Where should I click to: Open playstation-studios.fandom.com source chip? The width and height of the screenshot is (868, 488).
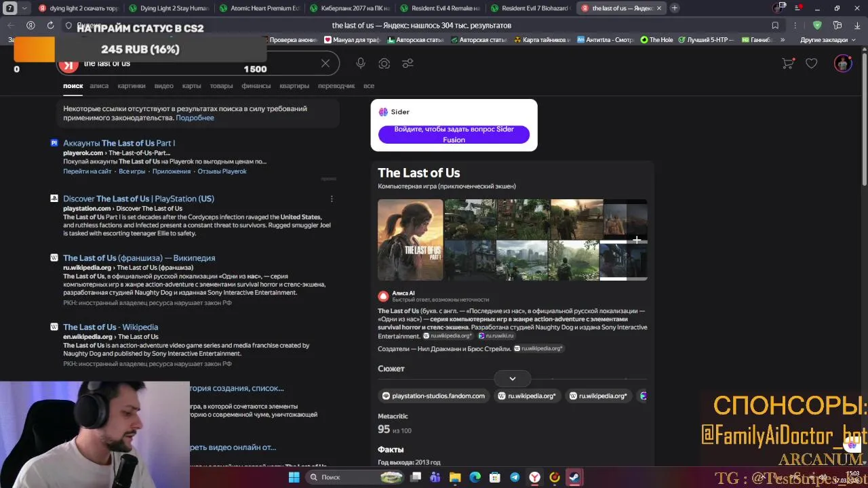tap(433, 396)
